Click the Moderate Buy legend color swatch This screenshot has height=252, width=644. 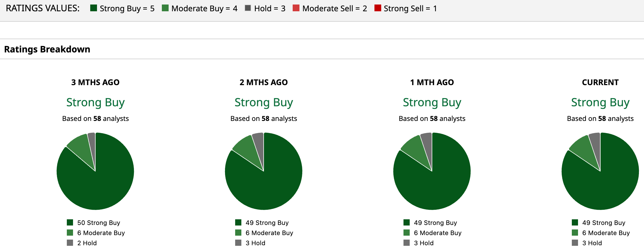coord(165,8)
